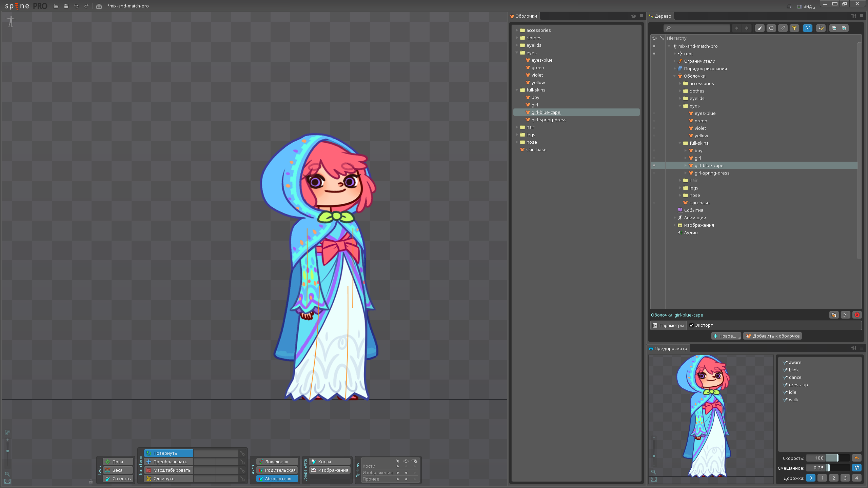868x488 pixels.
Task: Click the expand all tree button
Action: point(844,28)
